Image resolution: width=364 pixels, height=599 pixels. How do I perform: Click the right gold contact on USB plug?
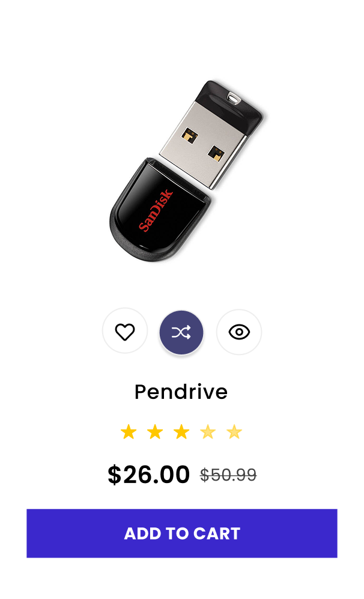tap(216, 153)
